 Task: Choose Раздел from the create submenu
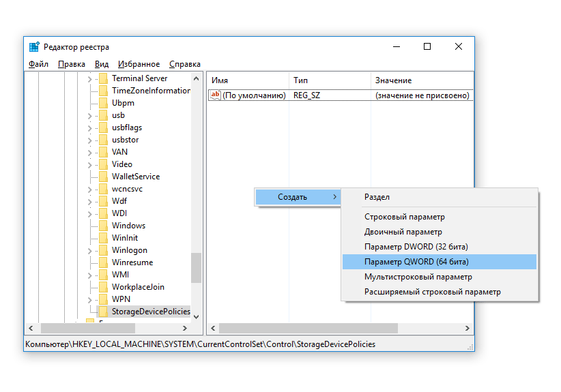click(377, 197)
